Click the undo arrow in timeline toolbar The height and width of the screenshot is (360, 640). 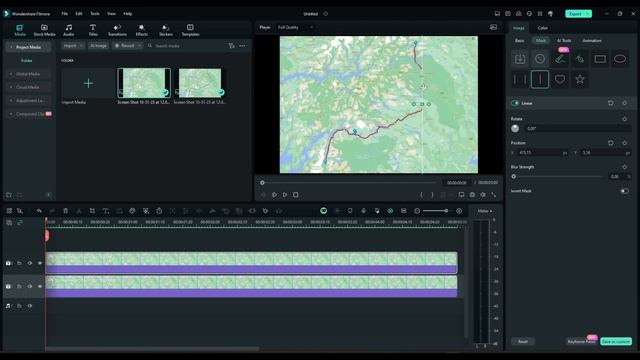click(39, 211)
